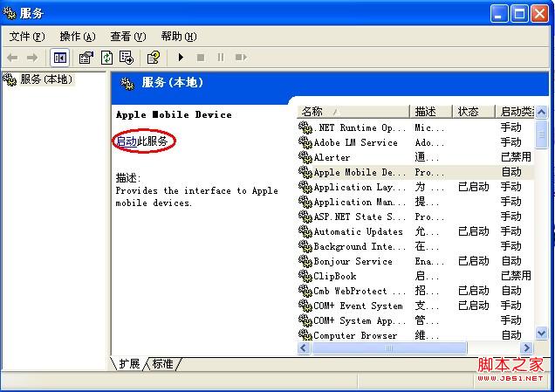Open the 操作(A) menu
Image resolution: width=555 pixels, height=392 pixels.
coord(78,37)
